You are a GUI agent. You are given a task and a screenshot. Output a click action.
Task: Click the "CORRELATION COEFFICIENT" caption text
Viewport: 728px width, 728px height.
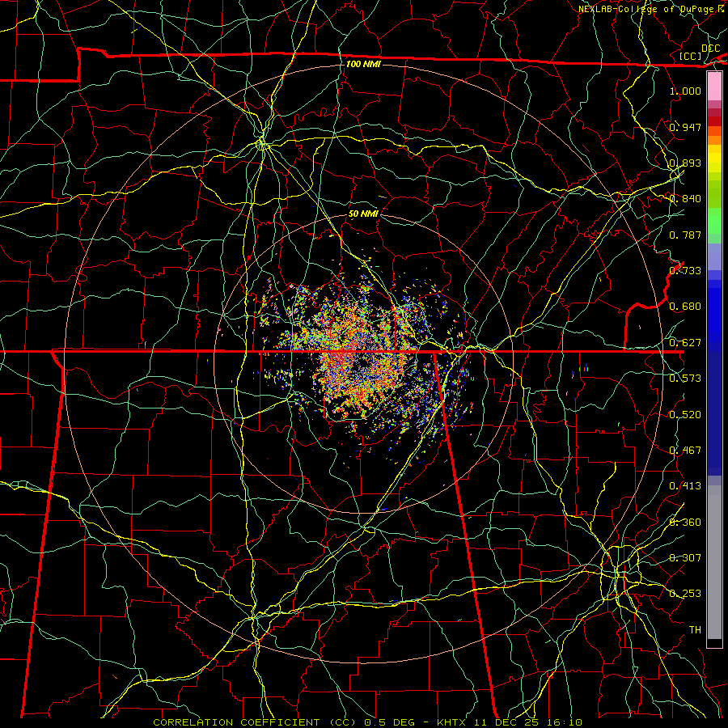[x=236, y=722]
